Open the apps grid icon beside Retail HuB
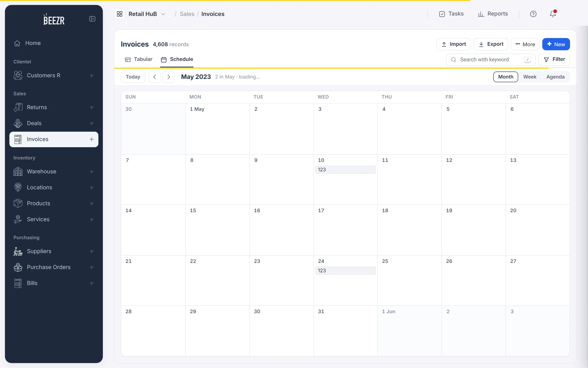Image resolution: width=588 pixels, height=368 pixels. 120,14
